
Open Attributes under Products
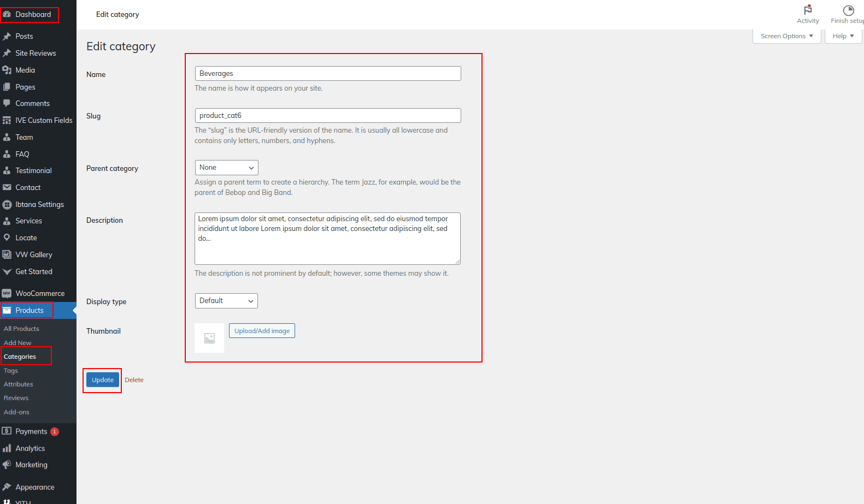pyautogui.click(x=19, y=384)
